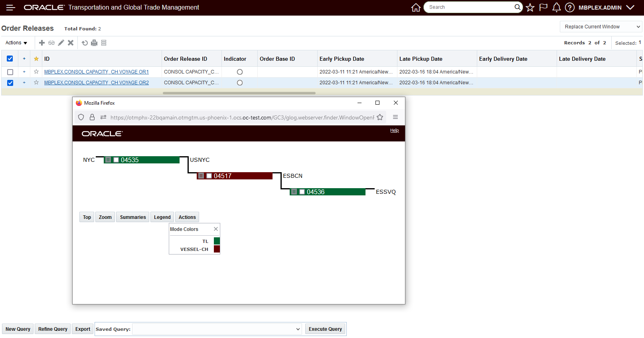The width and height of the screenshot is (644, 338).
Task: Tick the checkbox on leg 04536
Action: (x=302, y=192)
